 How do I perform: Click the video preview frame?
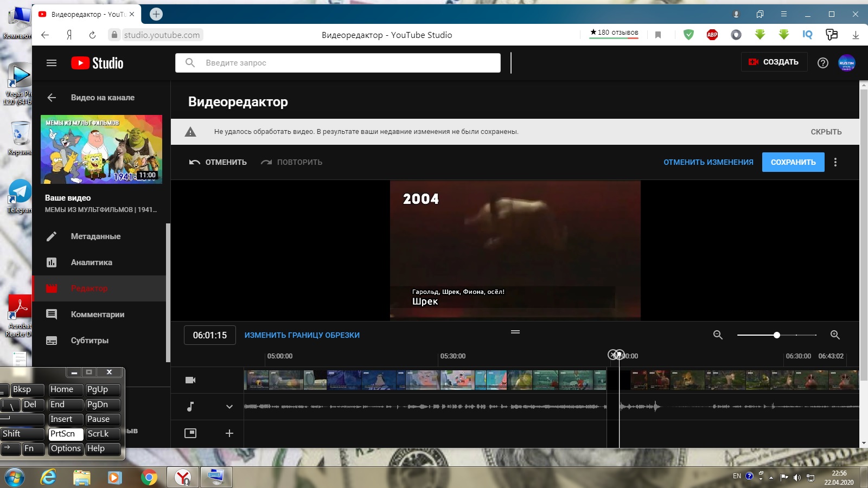pyautogui.click(x=515, y=250)
